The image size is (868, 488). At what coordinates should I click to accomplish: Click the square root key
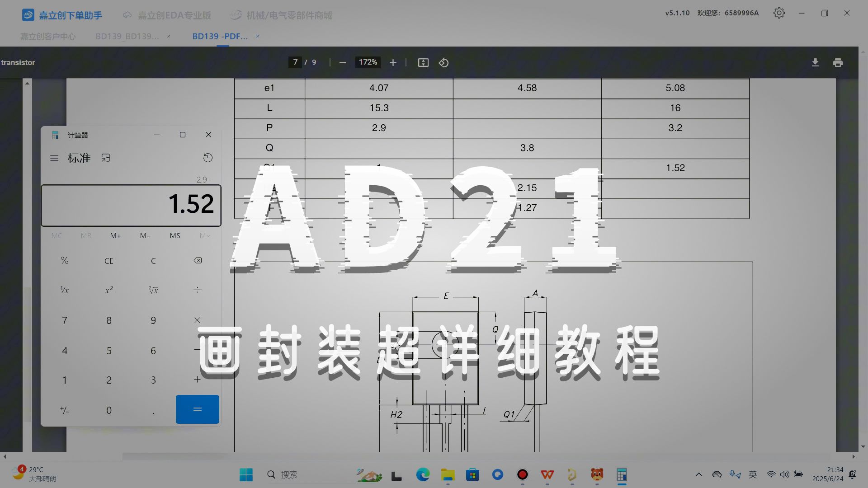153,290
